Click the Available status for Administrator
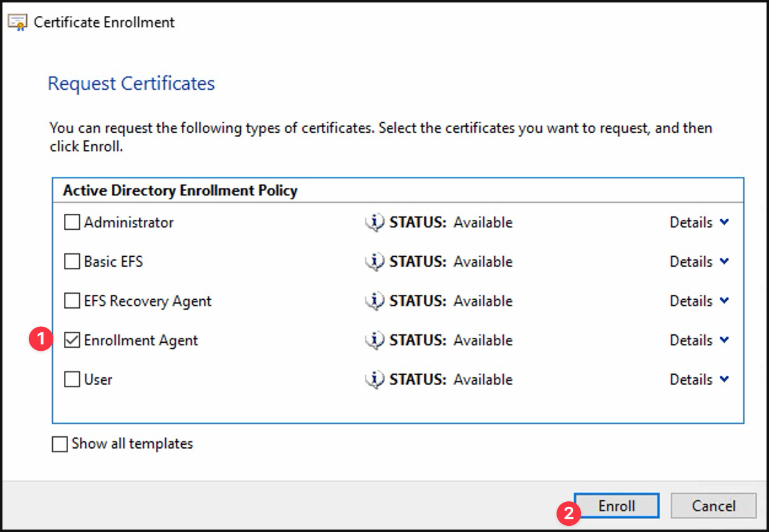Image resolution: width=769 pixels, height=532 pixels. point(483,222)
